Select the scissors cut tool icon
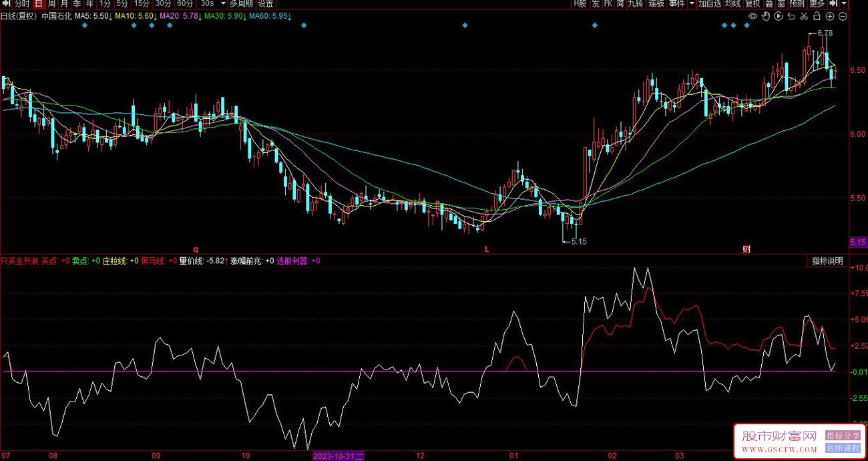The height and width of the screenshot is (461, 868). click(x=804, y=16)
